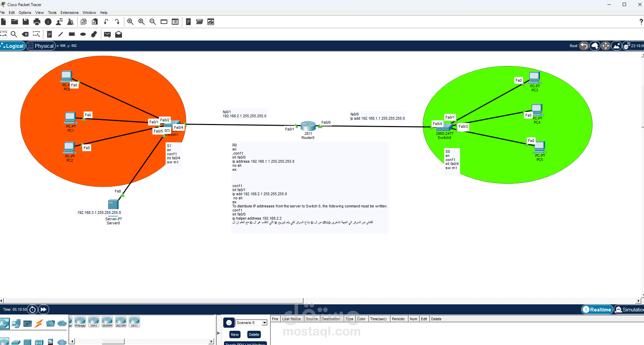Zoom in on the workspace
This screenshot has height=345, width=644.
[130, 22]
